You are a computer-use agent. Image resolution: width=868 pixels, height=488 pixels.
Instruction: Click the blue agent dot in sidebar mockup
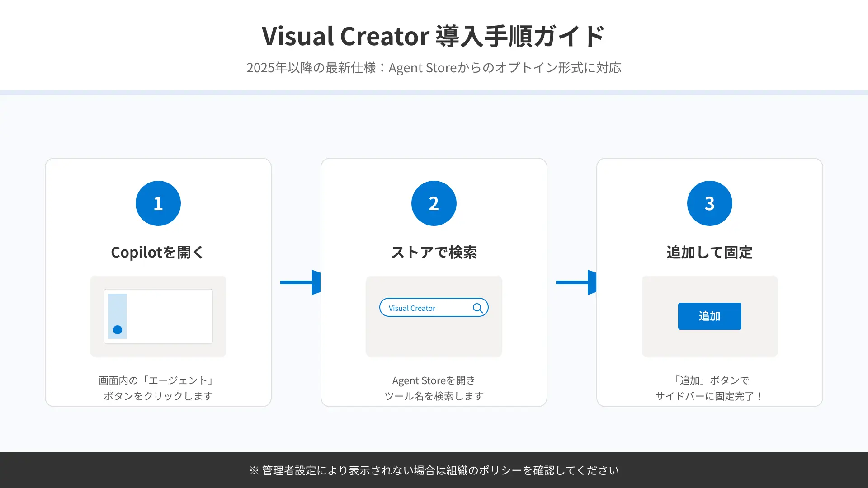pos(118,330)
